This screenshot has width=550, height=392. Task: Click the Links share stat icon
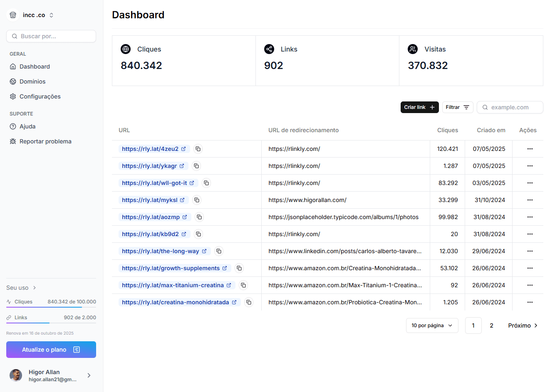(x=269, y=49)
